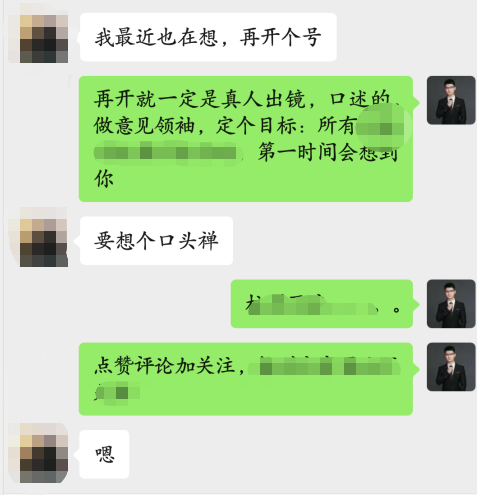
Task: Click blurred strip before "第一时间会想到"
Action: coord(168,153)
